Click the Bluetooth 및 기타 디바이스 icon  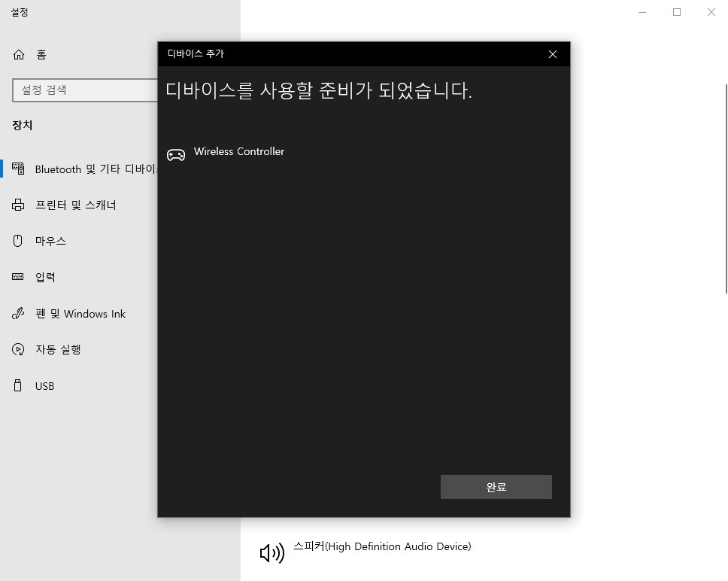point(18,169)
